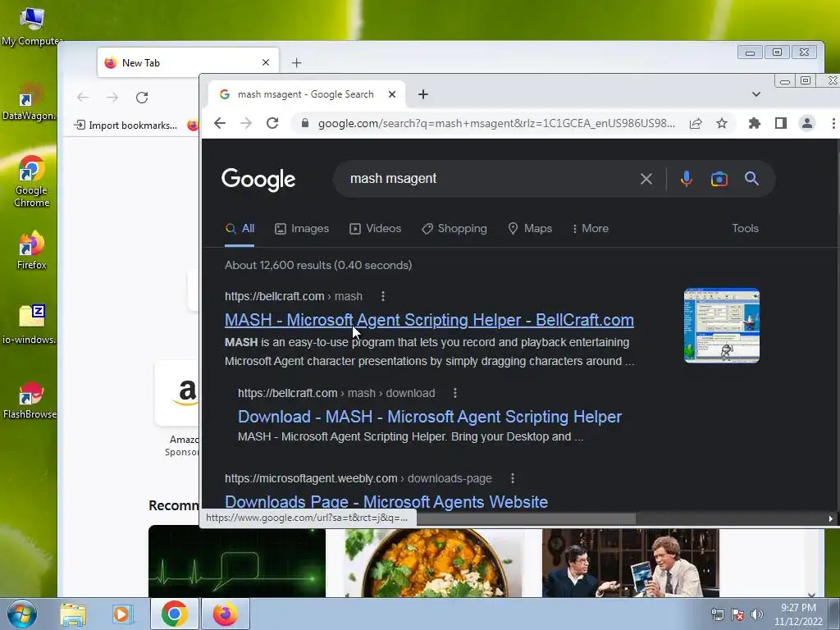
Task: Close the Firefox New Tab tab
Action: (x=266, y=62)
